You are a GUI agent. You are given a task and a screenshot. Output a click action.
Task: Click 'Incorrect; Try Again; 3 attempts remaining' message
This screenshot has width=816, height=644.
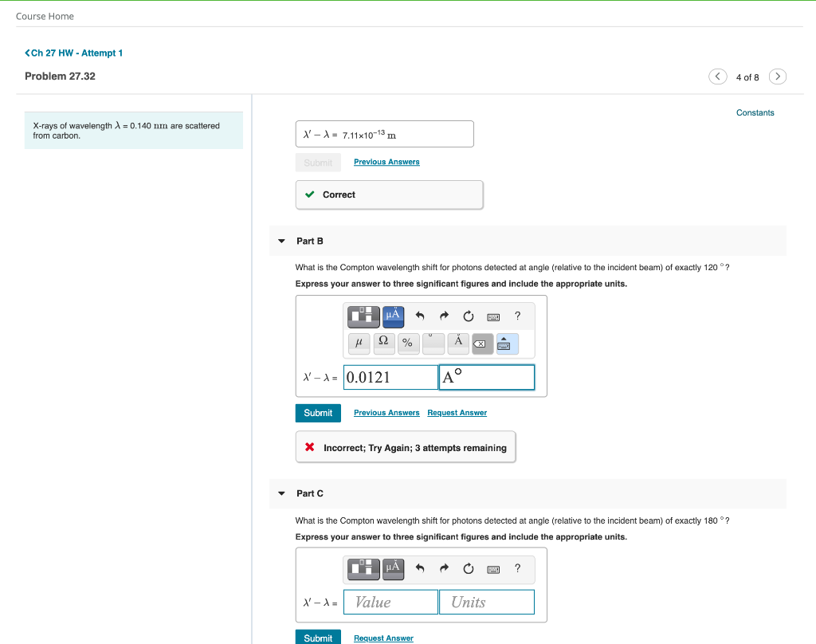click(x=406, y=447)
